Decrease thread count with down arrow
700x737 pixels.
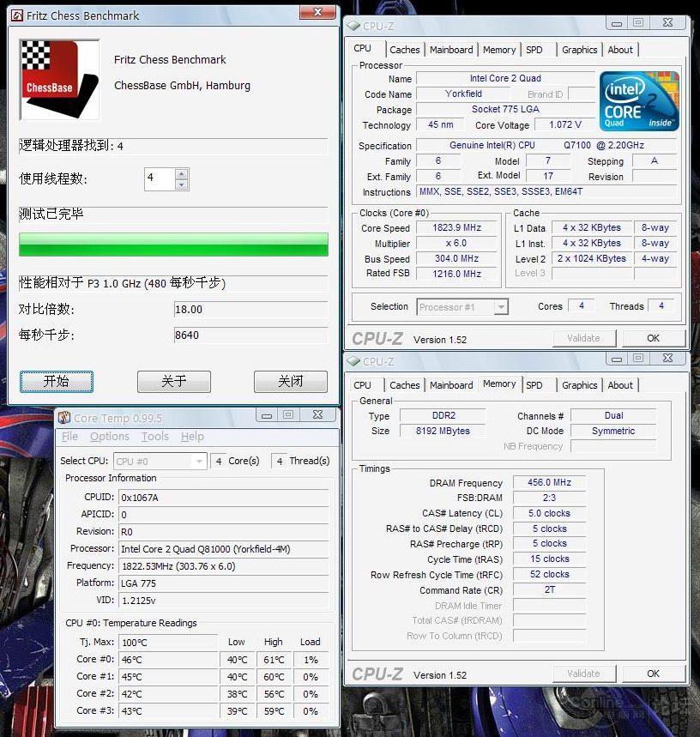coord(181,184)
